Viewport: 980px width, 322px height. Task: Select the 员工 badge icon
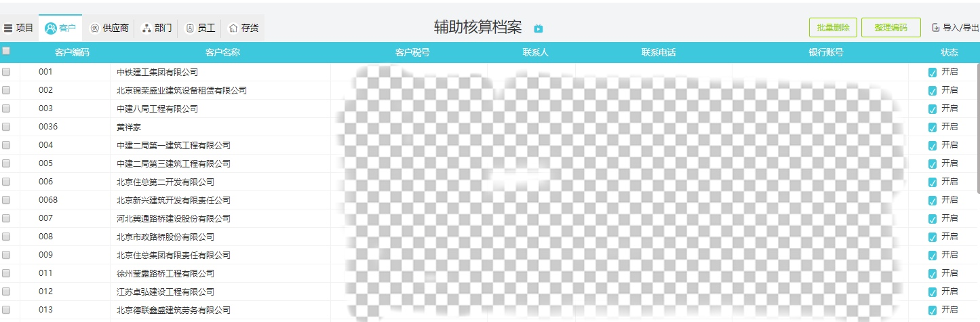coord(190,28)
